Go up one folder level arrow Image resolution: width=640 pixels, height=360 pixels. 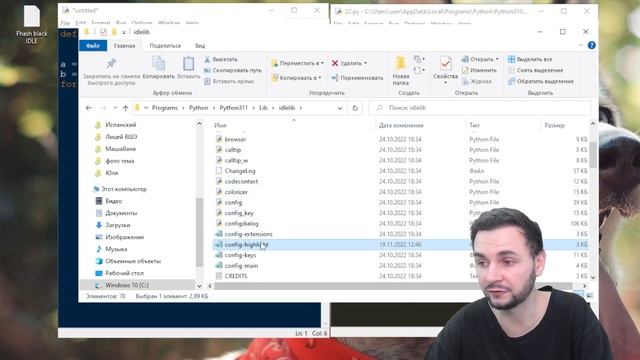[x=125, y=108]
